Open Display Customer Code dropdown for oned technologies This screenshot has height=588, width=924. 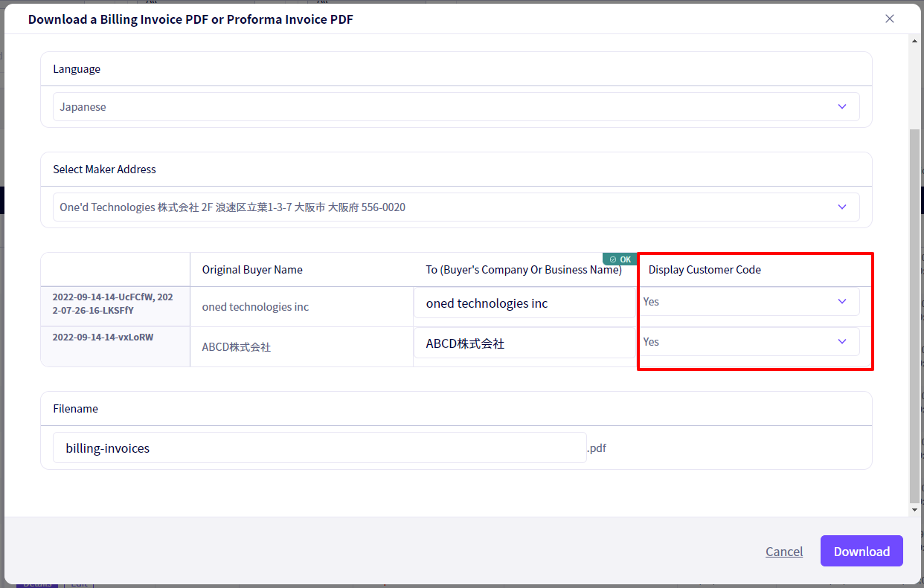click(x=749, y=302)
